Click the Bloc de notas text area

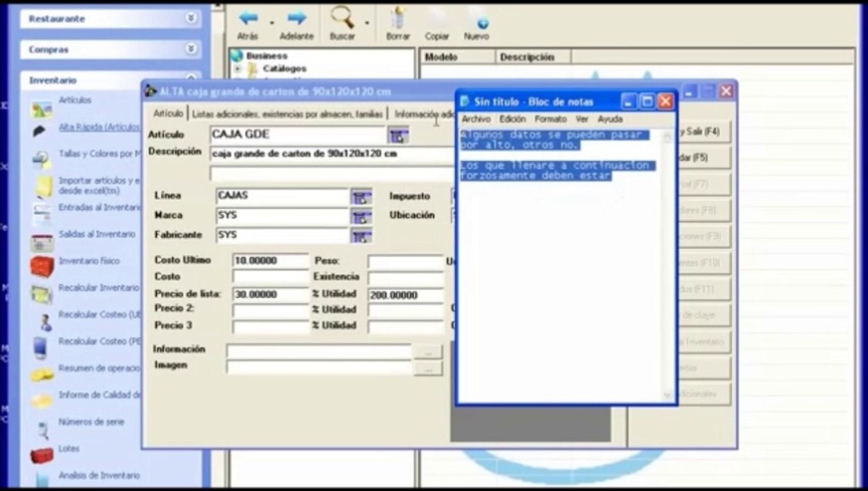tap(560, 265)
